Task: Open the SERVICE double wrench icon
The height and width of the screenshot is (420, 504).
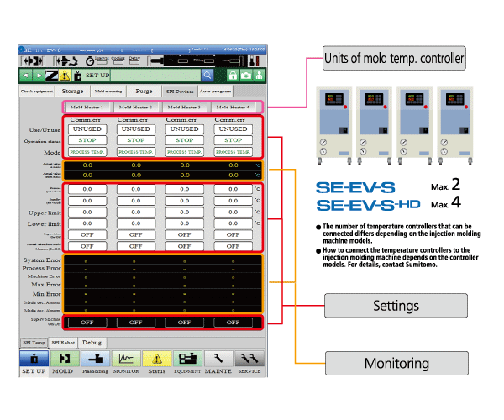Action: tap(249, 359)
